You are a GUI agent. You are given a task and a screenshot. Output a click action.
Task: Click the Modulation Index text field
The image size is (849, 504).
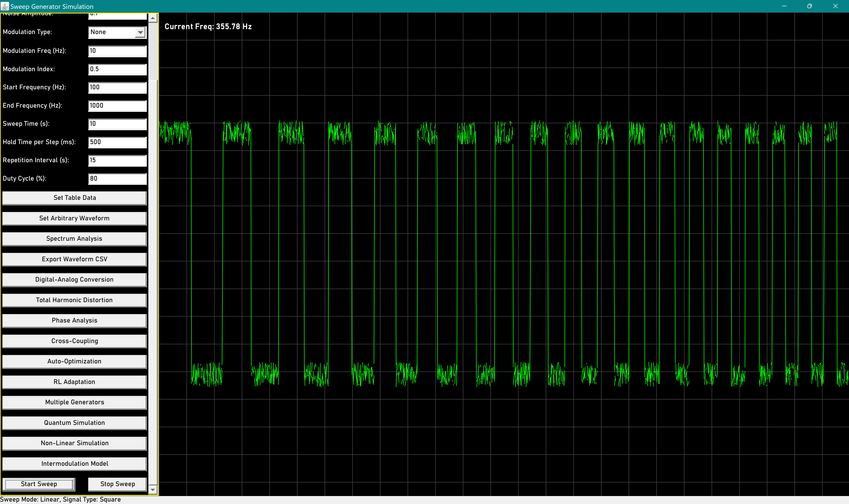(x=117, y=69)
